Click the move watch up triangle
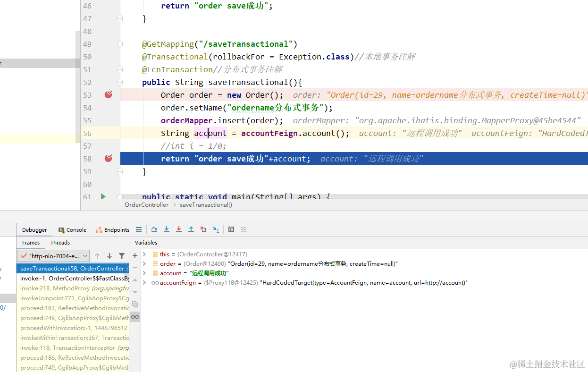The image size is (588, 372). click(135, 280)
